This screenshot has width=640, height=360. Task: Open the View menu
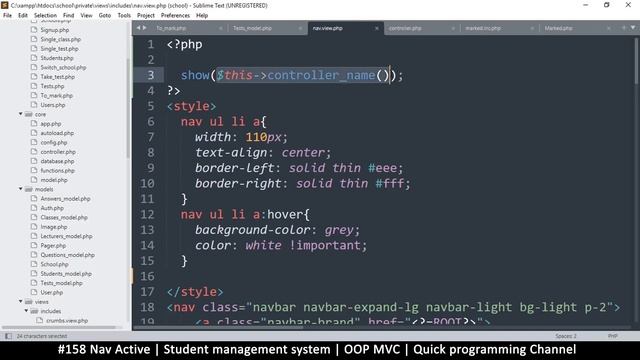[x=87, y=16]
